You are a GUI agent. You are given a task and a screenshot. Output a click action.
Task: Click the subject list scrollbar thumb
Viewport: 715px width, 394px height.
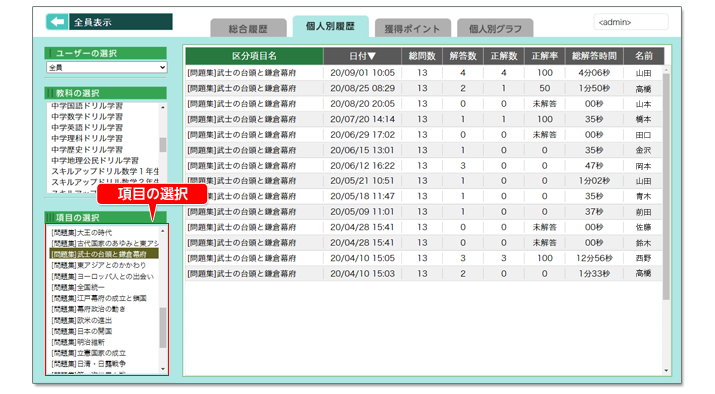point(163,145)
